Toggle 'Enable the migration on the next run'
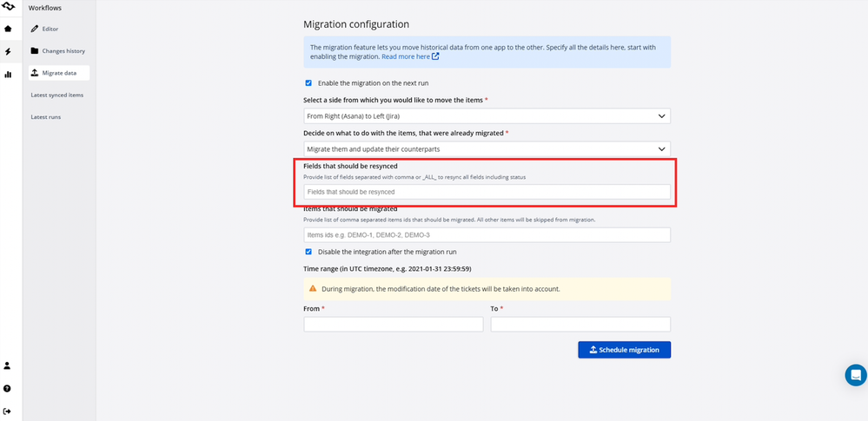Viewport: 868px width, 421px height. [308, 83]
